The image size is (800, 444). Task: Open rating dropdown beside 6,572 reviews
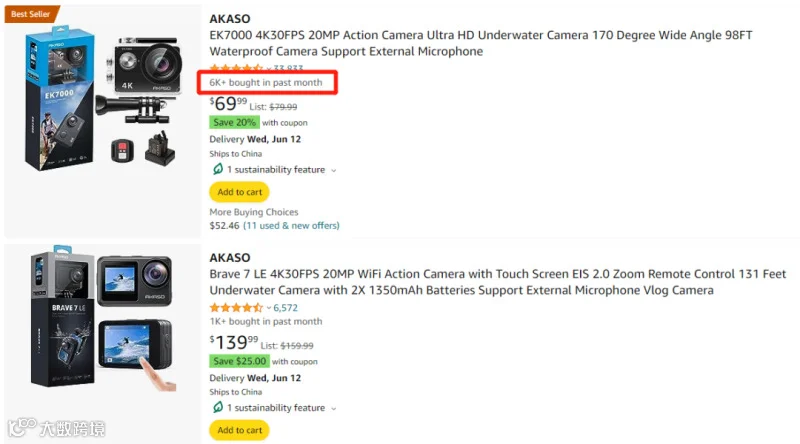pyautogui.click(x=269, y=308)
